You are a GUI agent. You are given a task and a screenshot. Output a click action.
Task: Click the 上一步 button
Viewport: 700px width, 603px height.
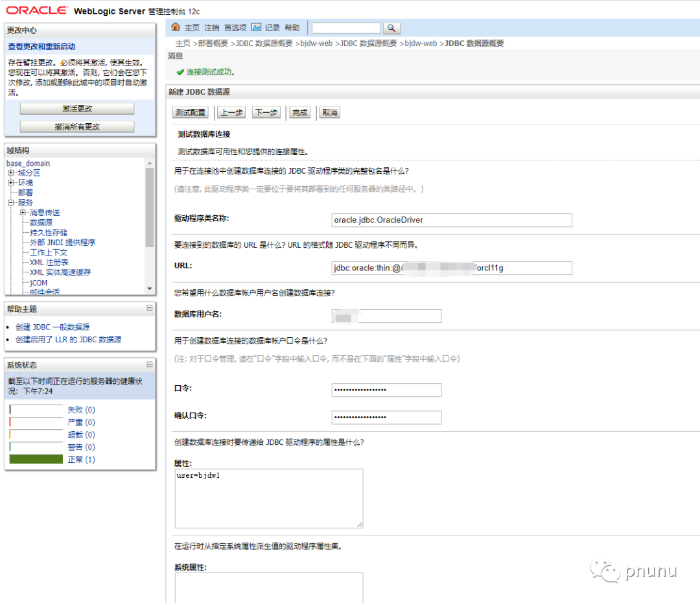pyautogui.click(x=231, y=113)
